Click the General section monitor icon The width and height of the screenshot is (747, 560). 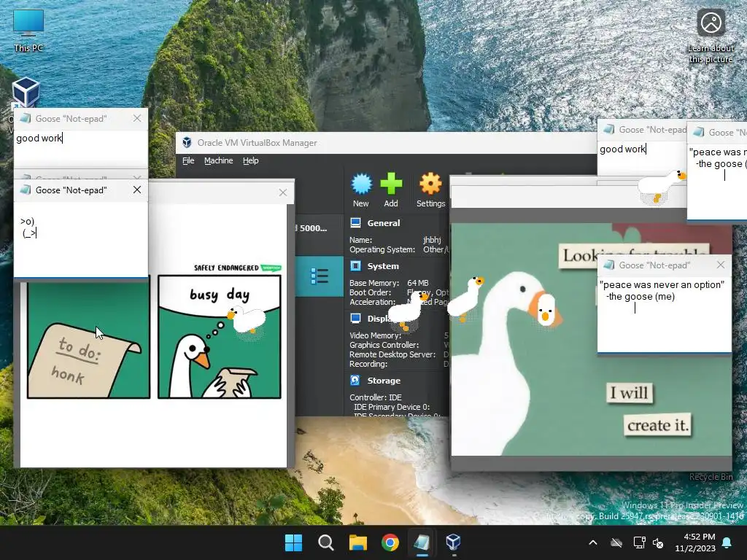(x=355, y=222)
